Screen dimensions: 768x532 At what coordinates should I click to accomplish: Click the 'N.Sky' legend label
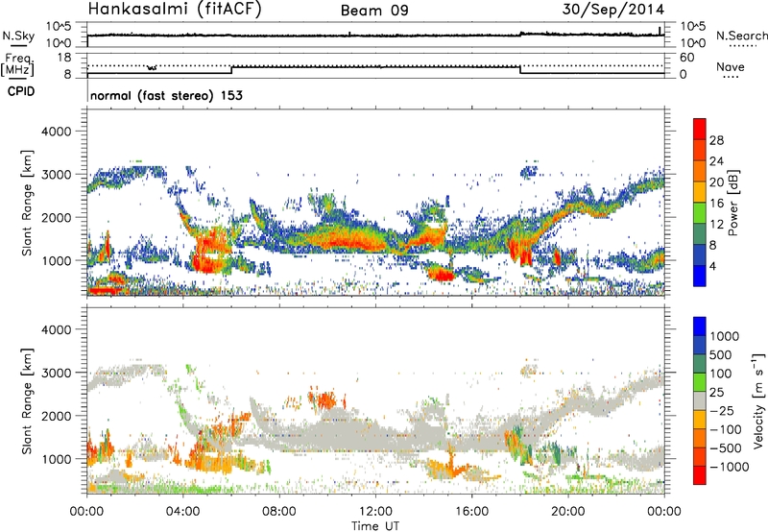click(18, 36)
